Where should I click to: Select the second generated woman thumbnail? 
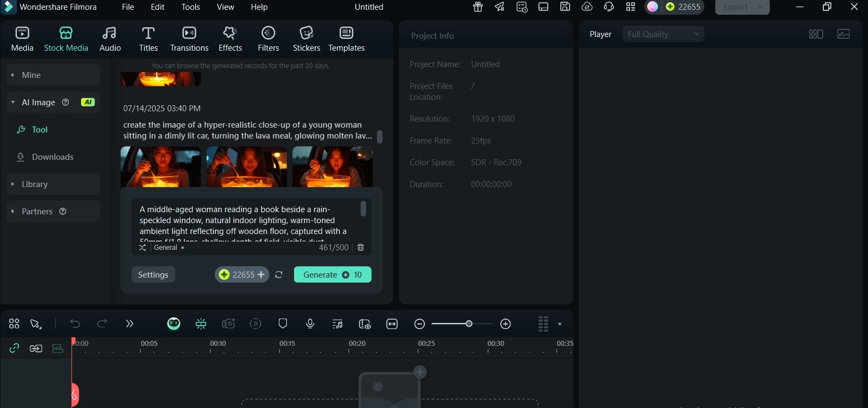tap(247, 166)
